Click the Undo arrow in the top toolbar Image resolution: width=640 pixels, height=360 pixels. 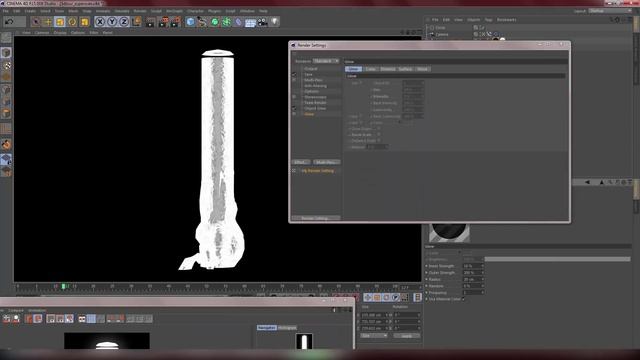tap(9, 22)
